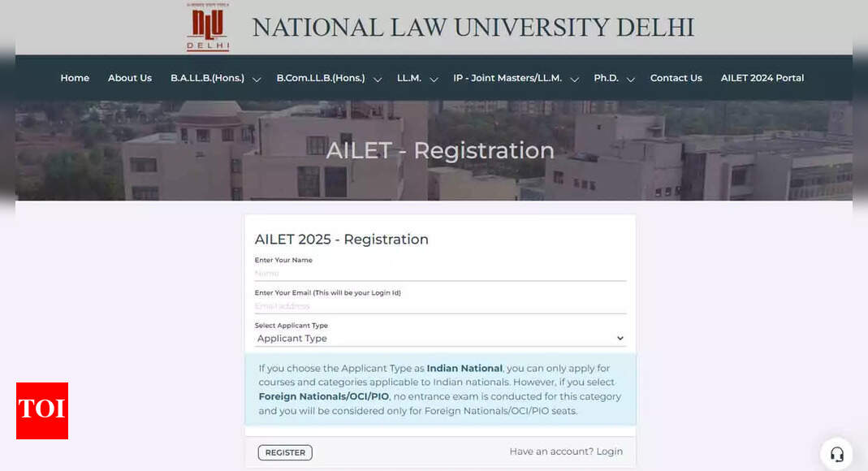Click the REGISTER button
This screenshot has height=471, width=868.
tap(285, 452)
